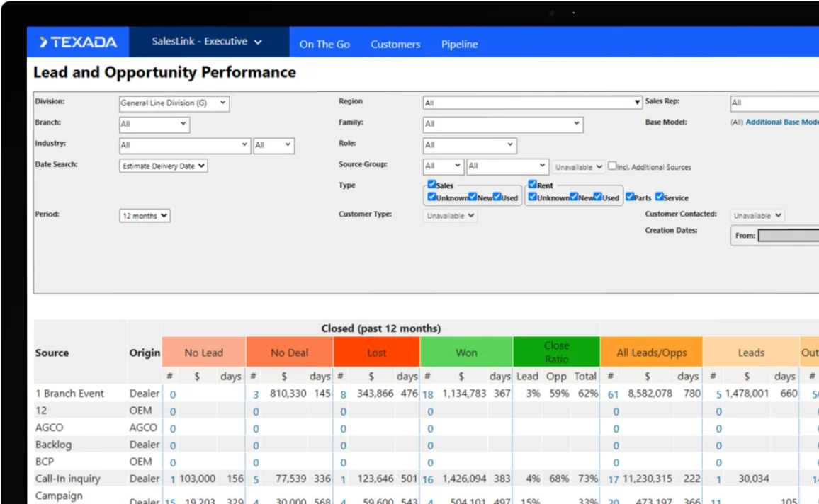Image resolution: width=819 pixels, height=504 pixels.
Task: Click the Texada logo
Action: (x=78, y=42)
